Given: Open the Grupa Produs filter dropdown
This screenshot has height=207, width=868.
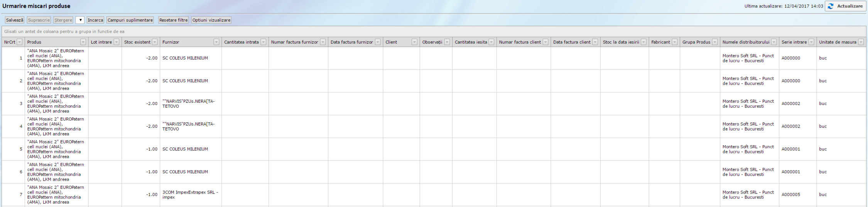Looking at the screenshot, I should pos(714,42).
